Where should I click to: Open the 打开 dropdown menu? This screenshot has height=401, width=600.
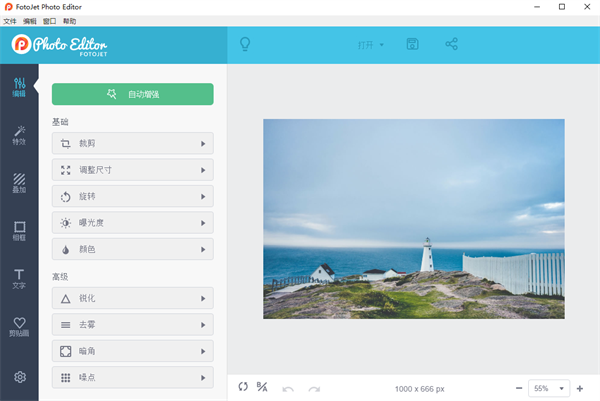click(x=371, y=45)
